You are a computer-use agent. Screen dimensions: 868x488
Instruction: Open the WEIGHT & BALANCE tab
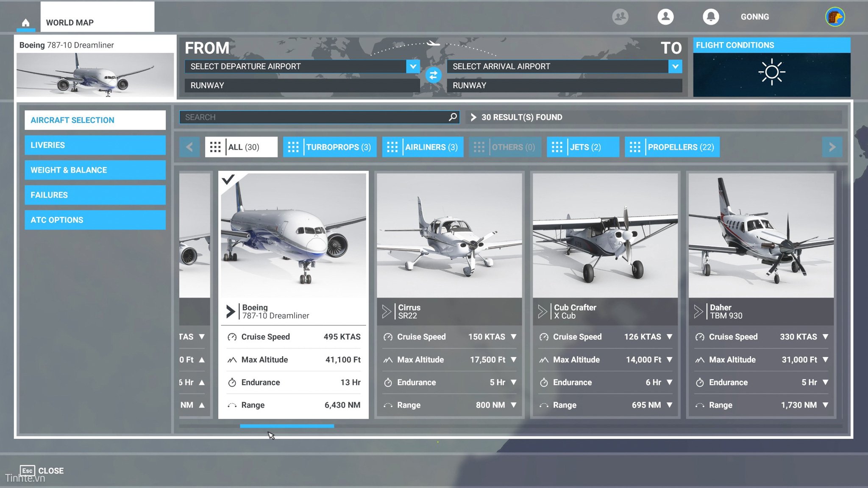click(x=95, y=170)
